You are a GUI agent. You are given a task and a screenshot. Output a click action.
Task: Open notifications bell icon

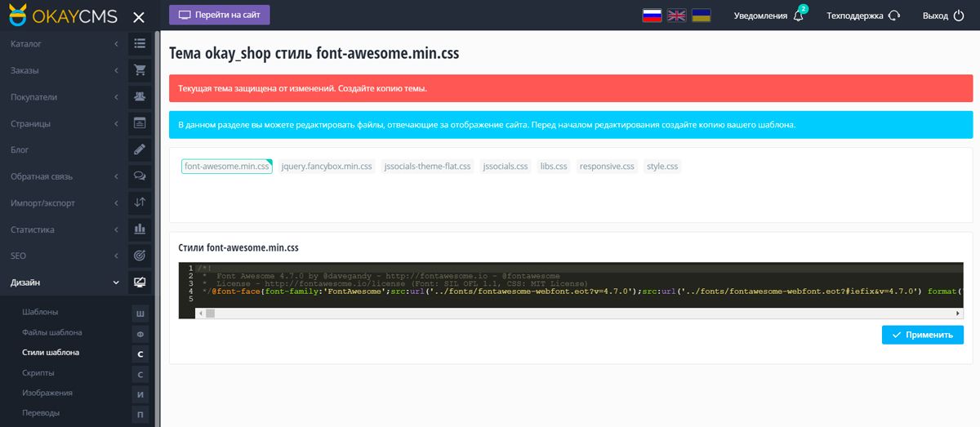point(799,16)
